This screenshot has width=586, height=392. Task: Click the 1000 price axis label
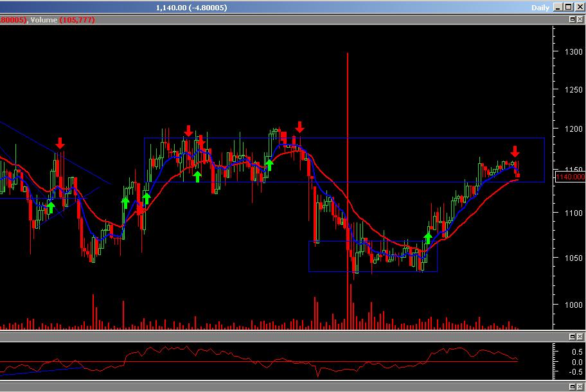coord(573,305)
